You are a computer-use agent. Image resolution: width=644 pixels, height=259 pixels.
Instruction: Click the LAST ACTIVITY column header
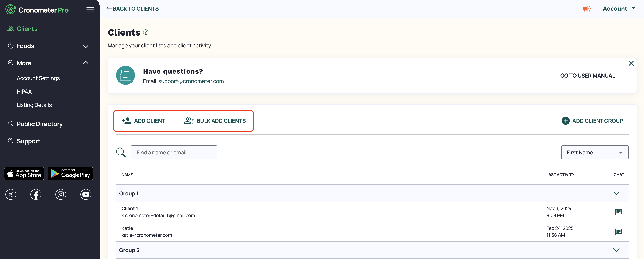pyautogui.click(x=560, y=175)
